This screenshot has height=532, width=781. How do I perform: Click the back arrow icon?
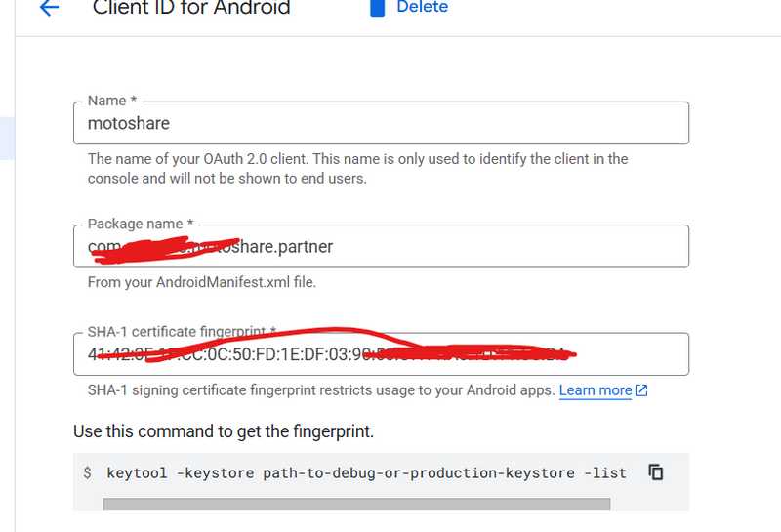point(49,8)
